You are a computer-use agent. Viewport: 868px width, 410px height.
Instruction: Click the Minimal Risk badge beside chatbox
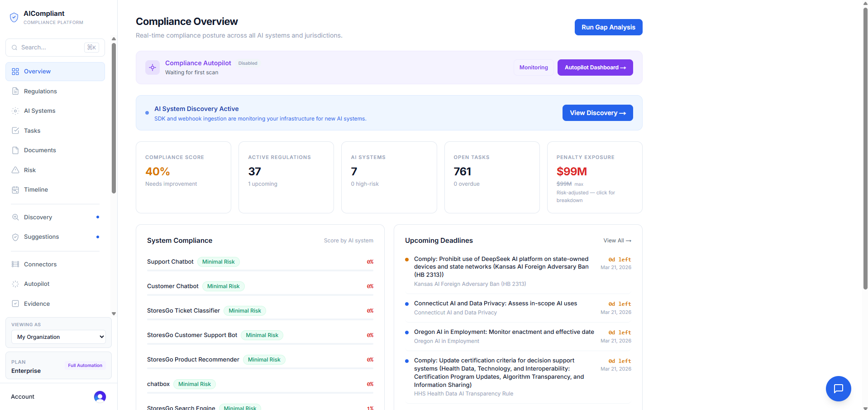(195, 384)
